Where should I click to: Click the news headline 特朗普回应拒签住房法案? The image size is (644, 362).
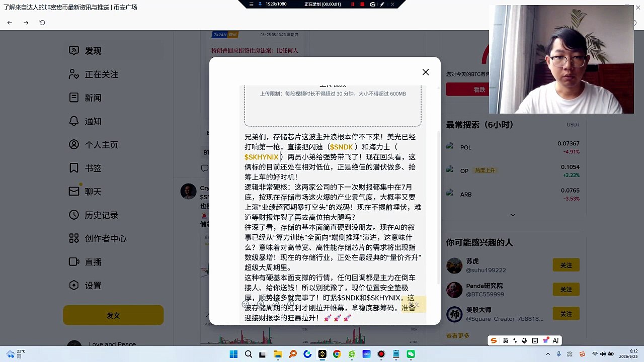[255, 51]
